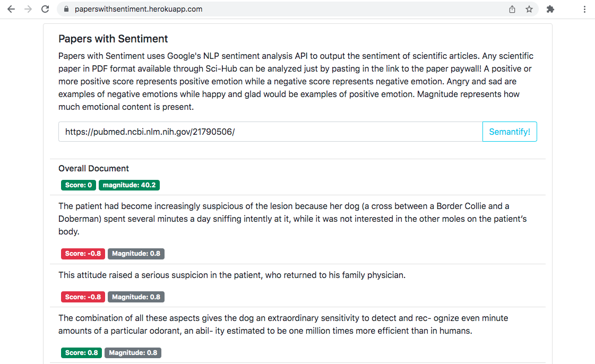The height and width of the screenshot is (364, 595).
Task: Click the share page icon
Action: 512,9
